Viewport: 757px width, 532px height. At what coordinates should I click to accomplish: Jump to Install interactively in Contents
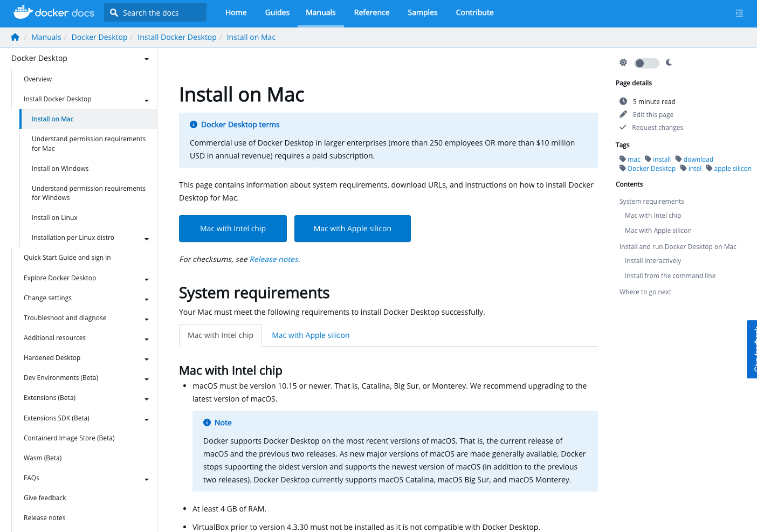653,261
